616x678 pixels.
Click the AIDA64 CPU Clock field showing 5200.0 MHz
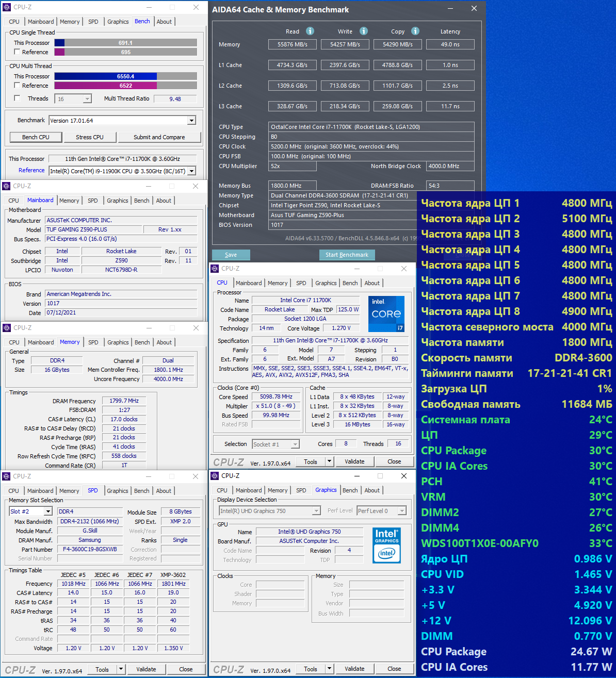tap(371, 146)
